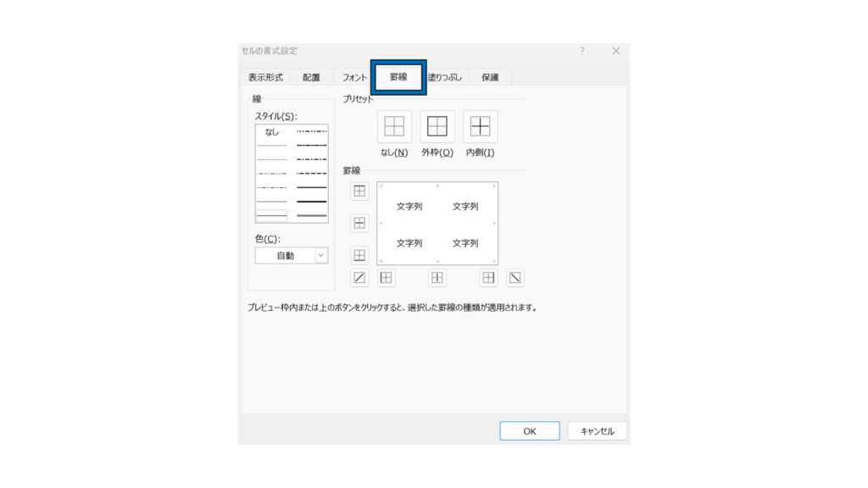Add a top border to the cells
868x488 pixels.
pyautogui.click(x=359, y=191)
